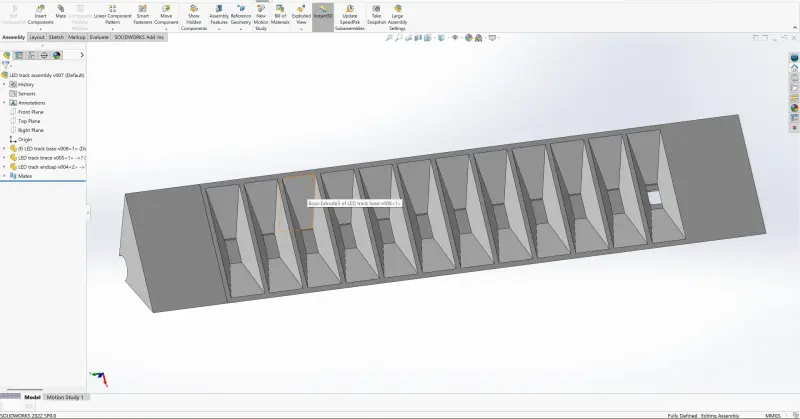Switch to the Assembly tab

pyautogui.click(x=13, y=37)
